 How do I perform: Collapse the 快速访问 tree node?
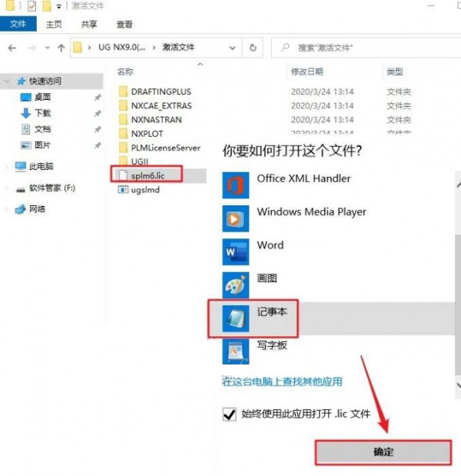(6, 81)
